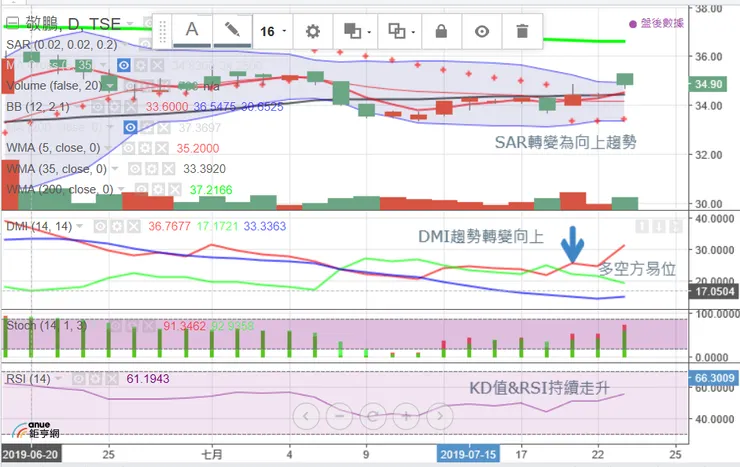
Task: Move chart left with the < button
Action: pos(306,416)
